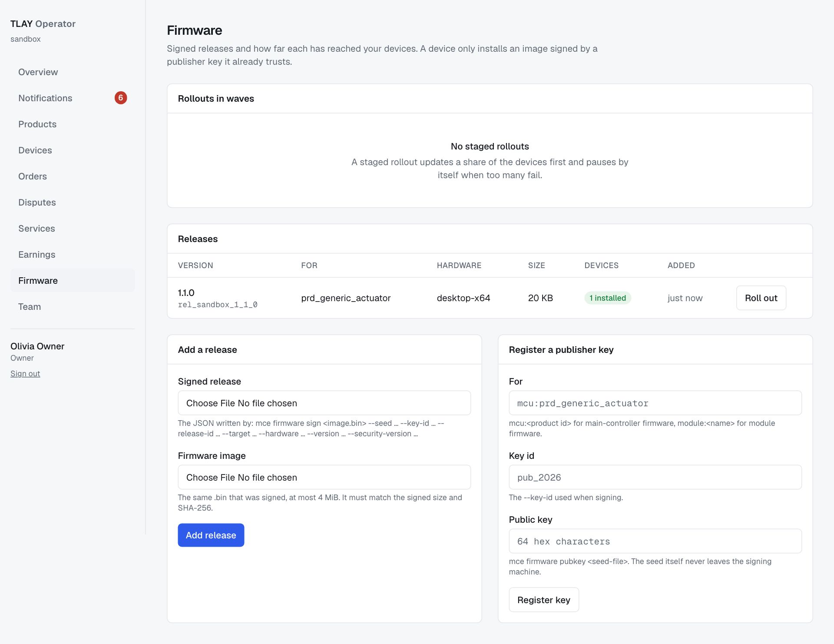Click the ADDED column header
The height and width of the screenshot is (644, 834).
coord(681,266)
